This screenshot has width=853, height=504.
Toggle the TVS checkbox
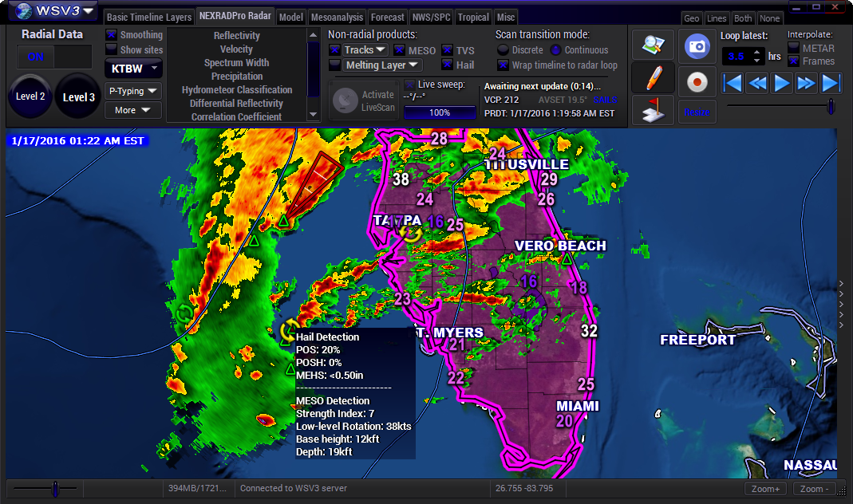point(447,50)
